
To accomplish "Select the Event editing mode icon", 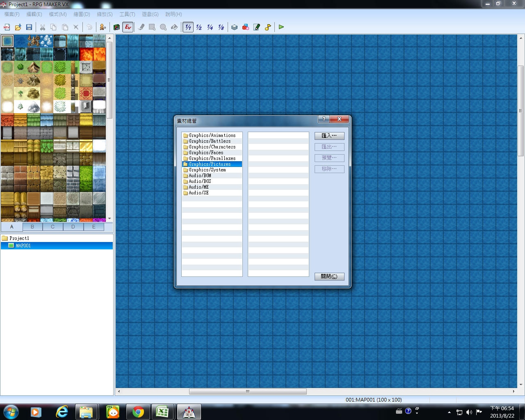I will [x=128, y=27].
